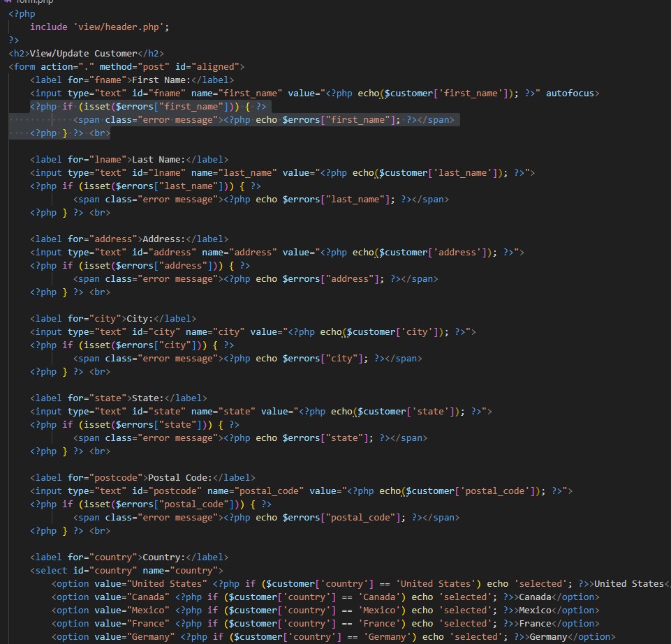Click the State: label text
This screenshot has height=644, width=671.
[x=148, y=398]
